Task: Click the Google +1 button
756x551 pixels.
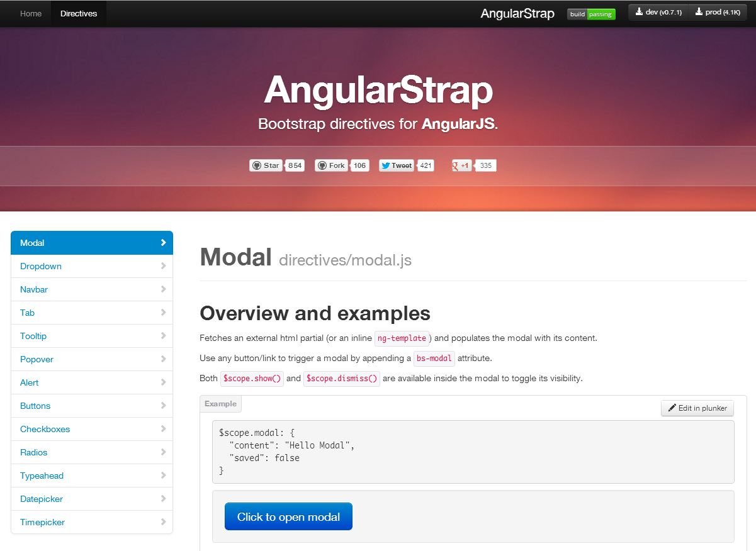Action: [461, 165]
